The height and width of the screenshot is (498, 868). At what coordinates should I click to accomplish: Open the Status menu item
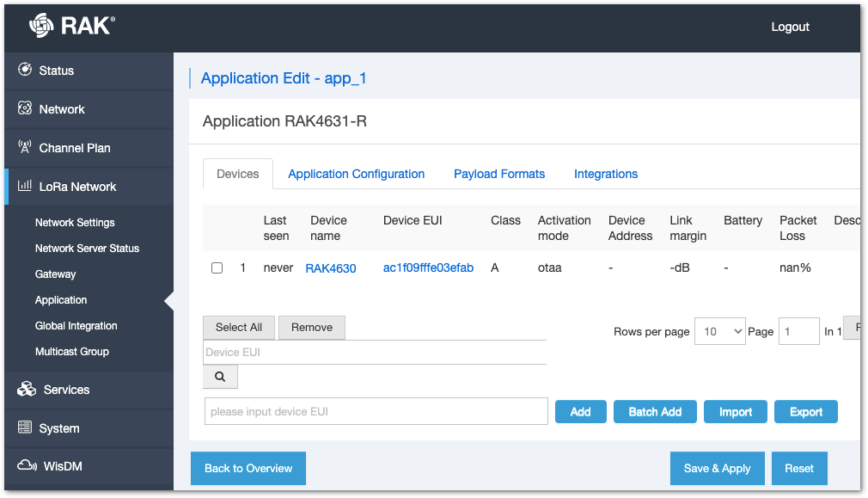point(89,71)
